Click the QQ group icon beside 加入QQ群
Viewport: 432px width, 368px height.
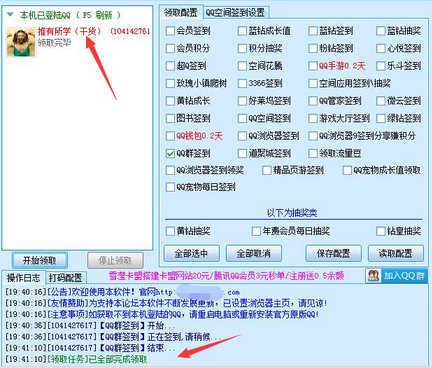(x=373, y=276)
